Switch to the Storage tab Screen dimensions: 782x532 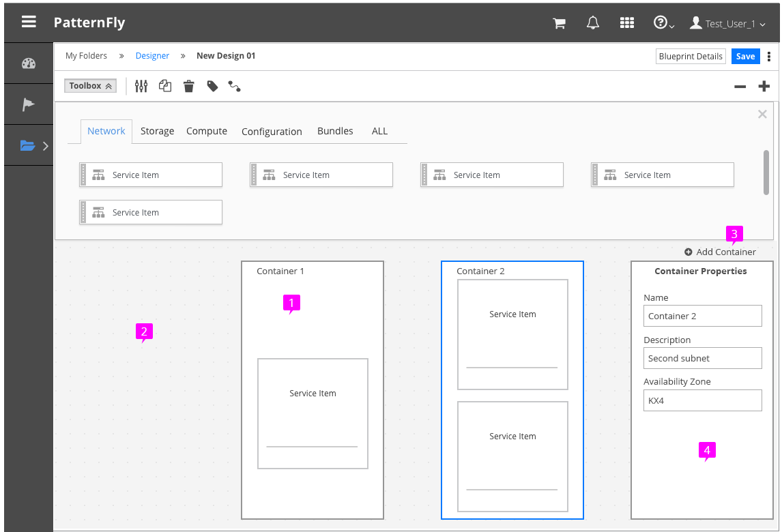click(157, 131)
